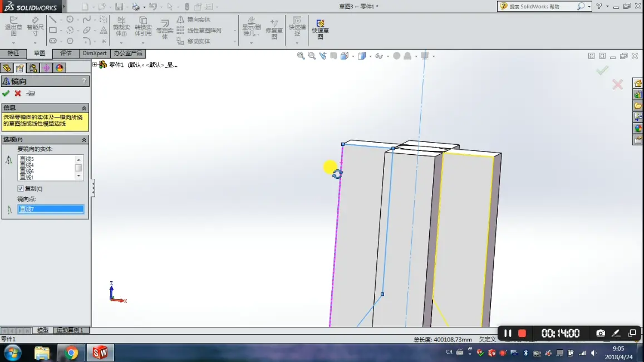Viewport: 644px width, 362px height.
Task: Click Linear Sketch Pattern (线性草图阵列)
Action: (x=199, y=31)
